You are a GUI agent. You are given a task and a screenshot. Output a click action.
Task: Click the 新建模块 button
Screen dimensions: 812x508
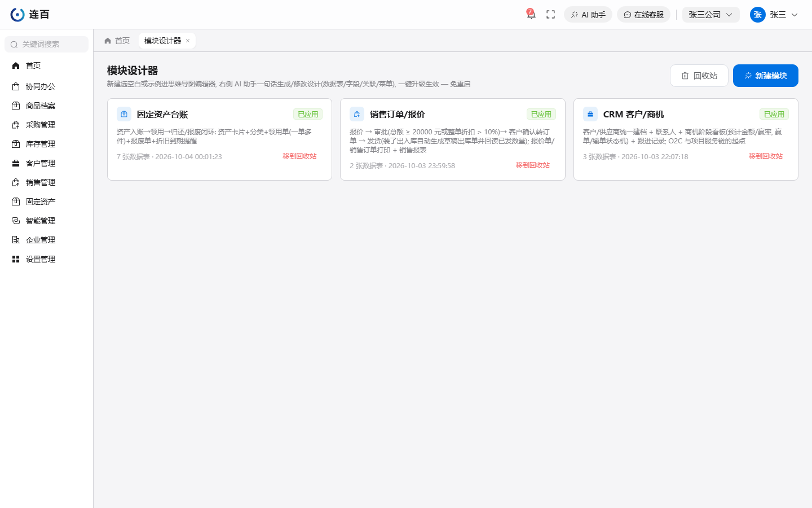tap(766, 76)
